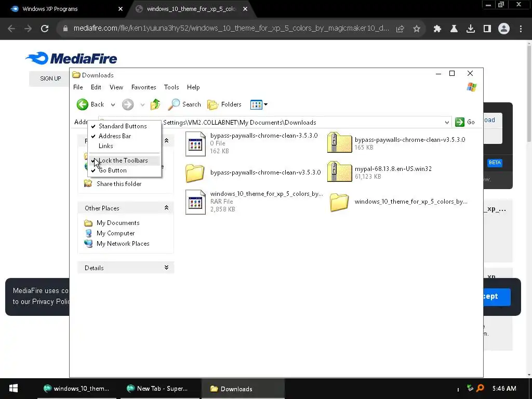Click MediaFire SIGN UP button
This screenshot has width=532, height=399.
click(50, 79)
